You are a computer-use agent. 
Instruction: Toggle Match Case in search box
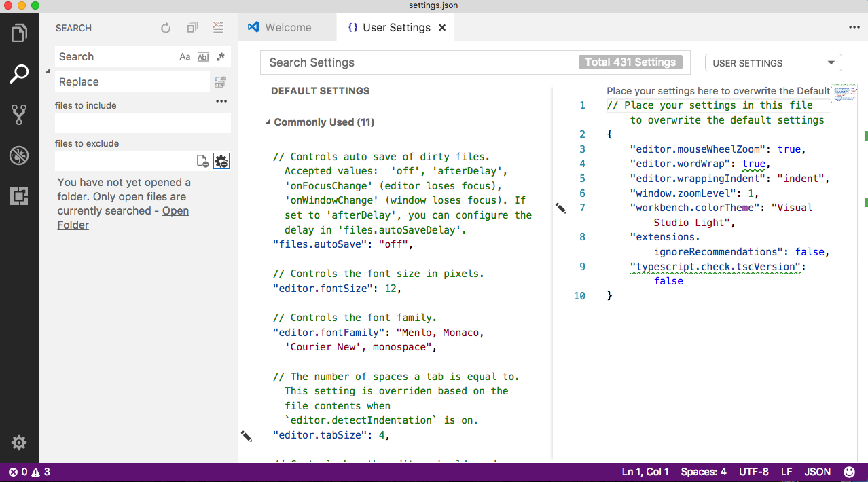click(x=185, y=57)
